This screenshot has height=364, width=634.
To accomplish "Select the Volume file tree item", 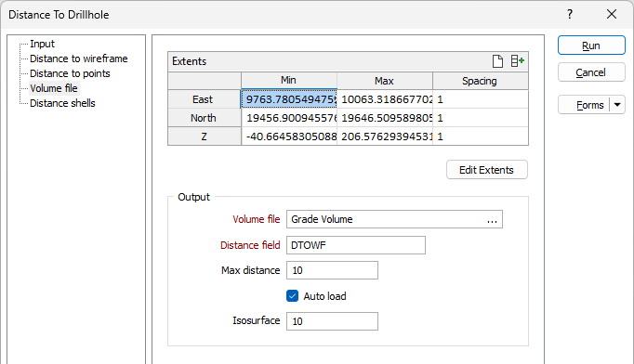I will [54, 88].
